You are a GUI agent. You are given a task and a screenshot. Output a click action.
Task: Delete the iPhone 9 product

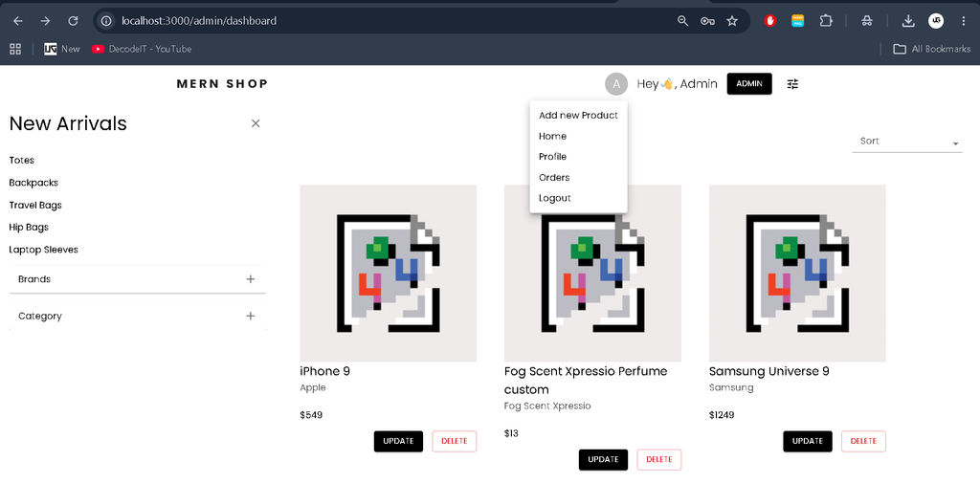pyautogui.click(x=455, y=441)
